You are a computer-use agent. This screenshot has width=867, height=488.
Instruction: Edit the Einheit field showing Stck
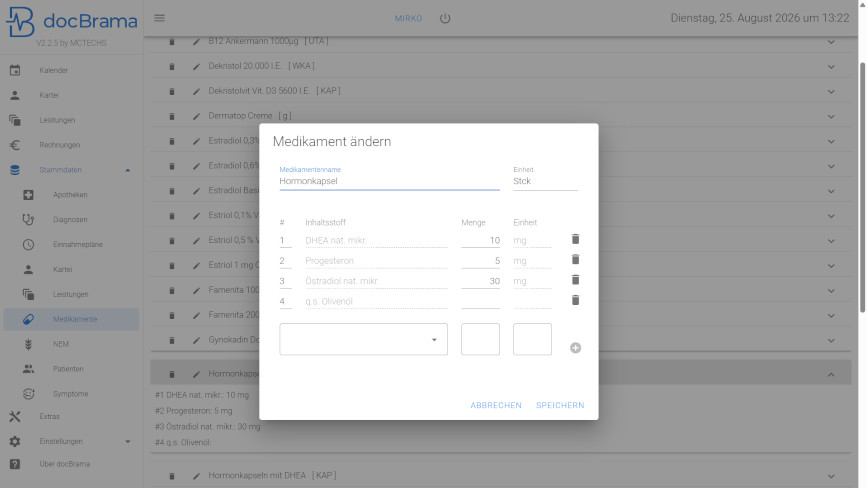[x=545, y=181]
